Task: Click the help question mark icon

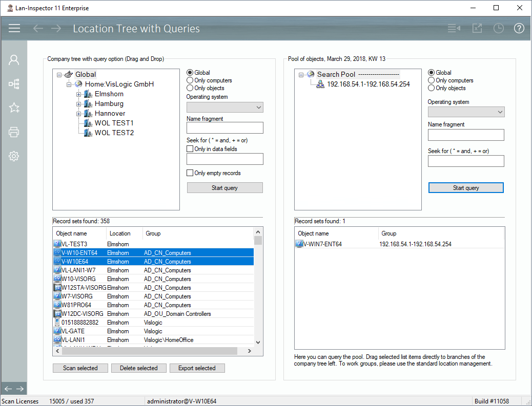Action: pos(519,28)
